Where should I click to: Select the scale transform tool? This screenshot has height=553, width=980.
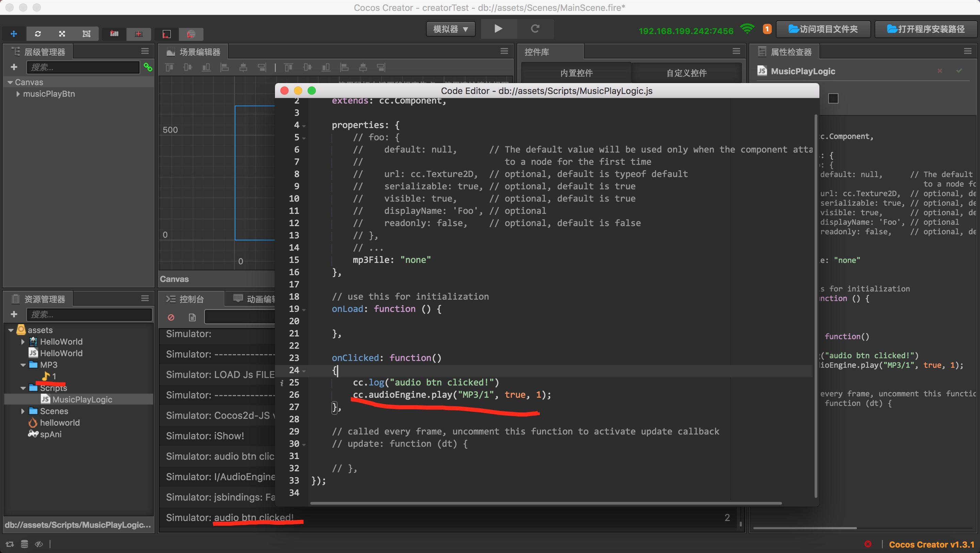62,34
